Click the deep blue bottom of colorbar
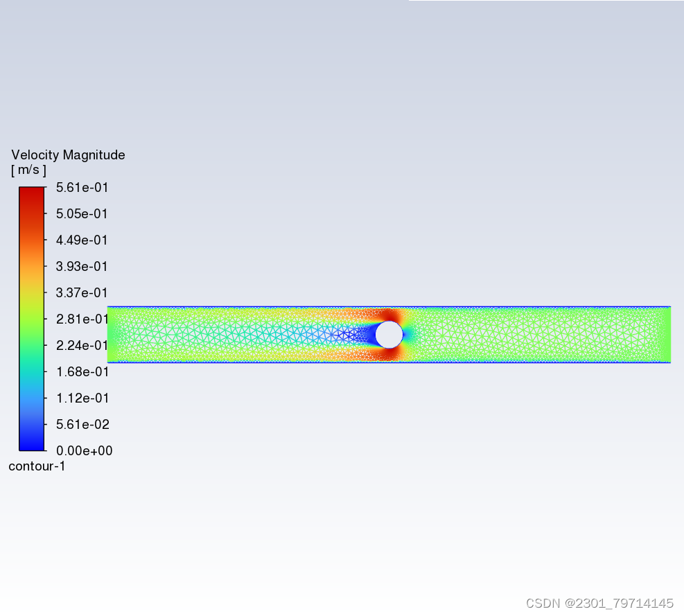Viewport: 684px width, 616px height. (x=31, y=440)
